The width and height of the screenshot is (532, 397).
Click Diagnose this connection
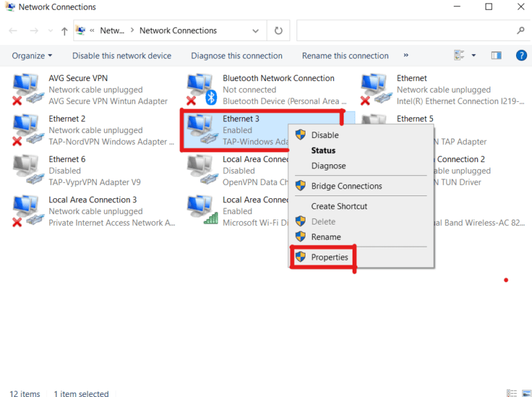[236, 55]
